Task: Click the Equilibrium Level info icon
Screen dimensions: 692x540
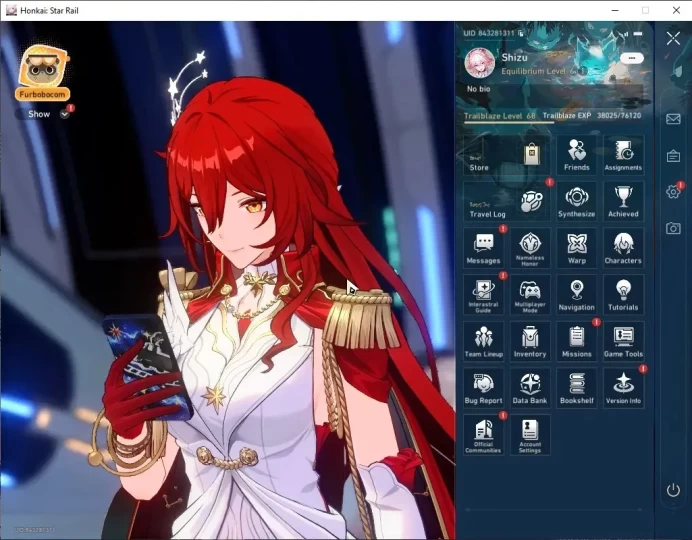Action: [583, 71]
